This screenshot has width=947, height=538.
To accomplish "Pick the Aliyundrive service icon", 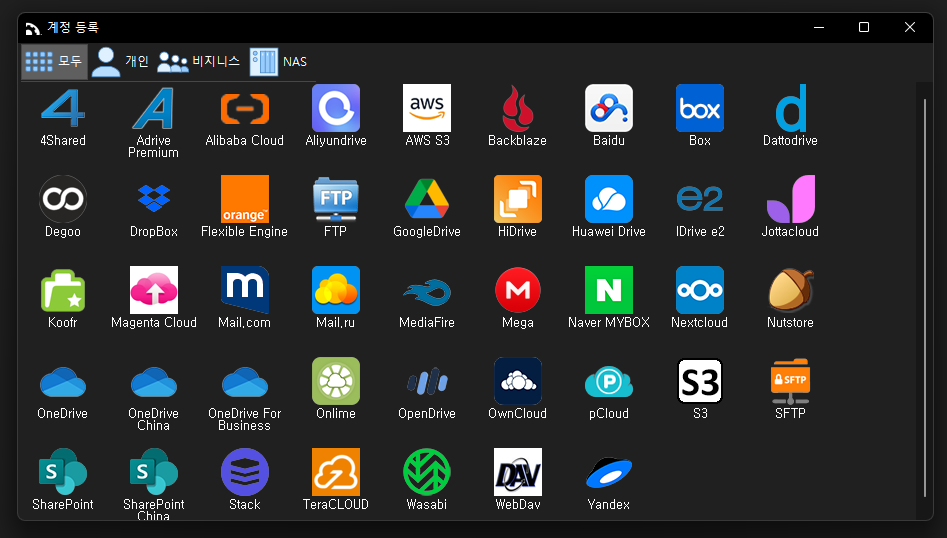I will click(336, 109).
